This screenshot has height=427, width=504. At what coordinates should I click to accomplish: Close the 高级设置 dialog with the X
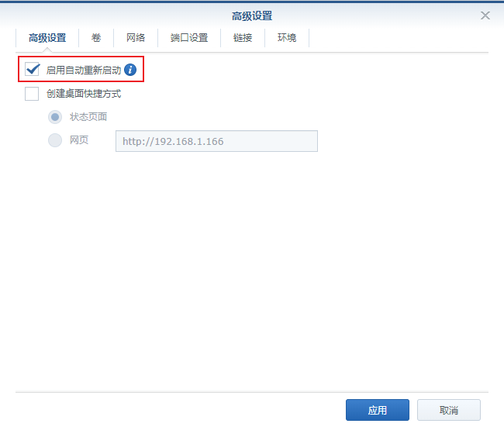coord(485,15)
